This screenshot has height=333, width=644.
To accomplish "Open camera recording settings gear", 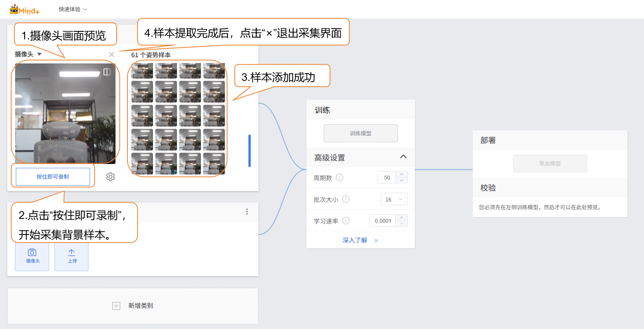I will (x=110, y=177).
